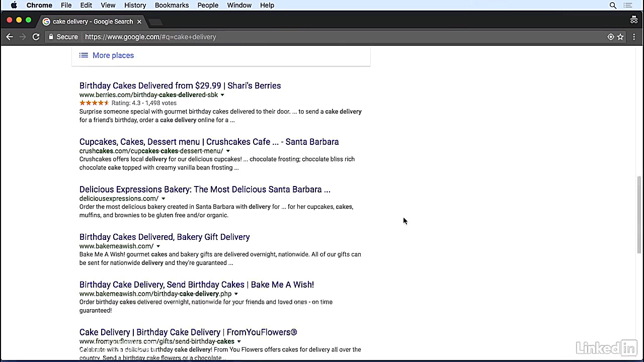Expand options for fromyouflowers.com result URL

pyautogui.click(x=239, y=341)
